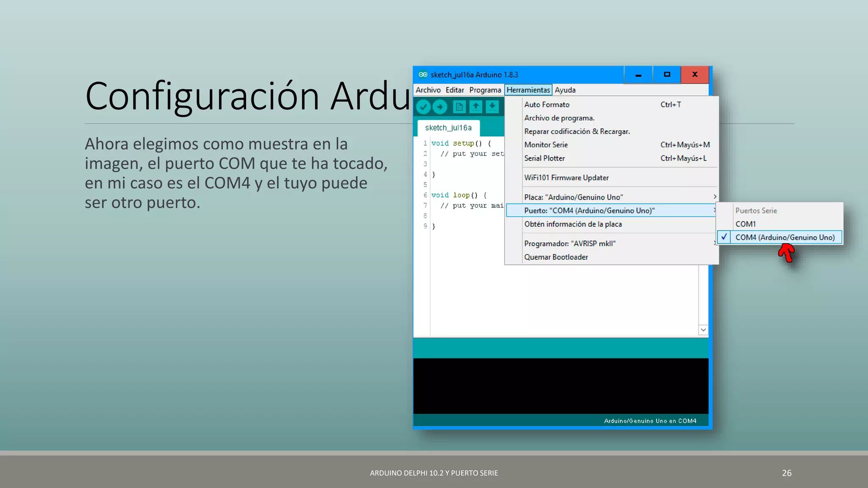Click the Open sketch (up arrow) icon
The width and height of the screenshot is (868, 488).
pyautogui.click(x=476, y=107)
